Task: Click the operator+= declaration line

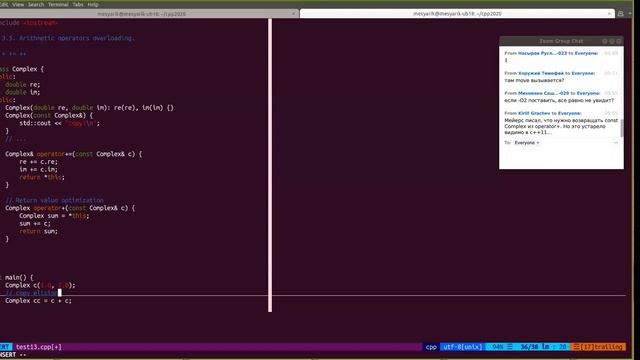Action: [x=73, y=154]
